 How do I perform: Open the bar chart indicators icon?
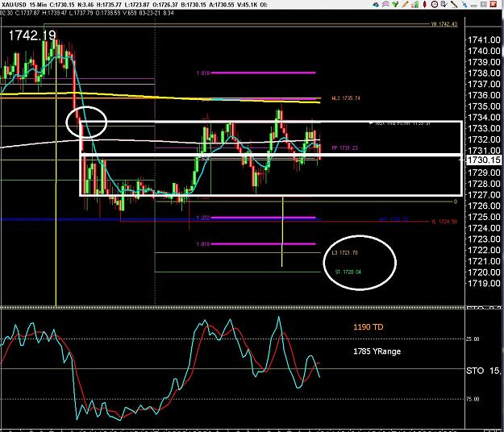415,5
